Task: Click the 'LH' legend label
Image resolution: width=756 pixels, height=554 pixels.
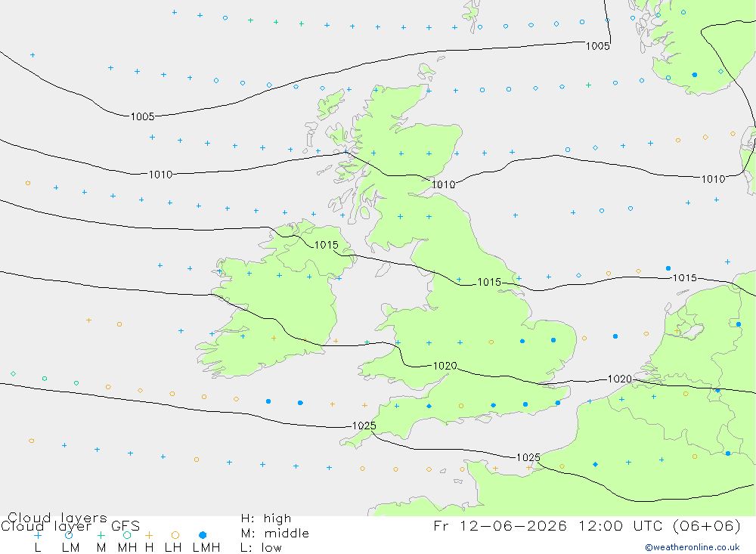Action: 173,548
